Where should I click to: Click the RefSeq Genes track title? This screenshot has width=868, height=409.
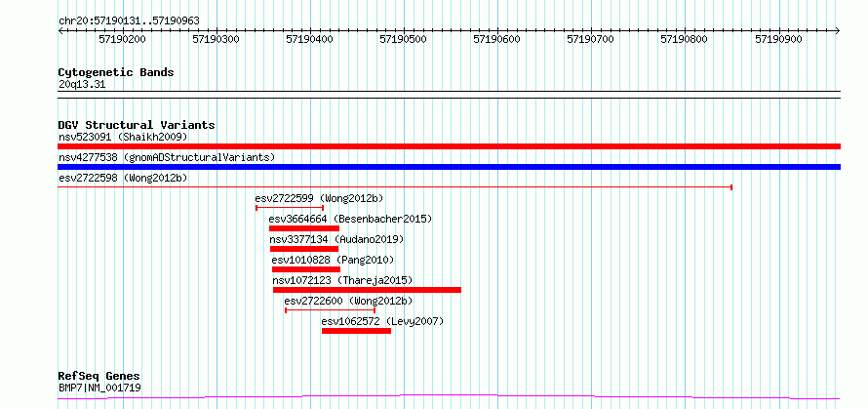[x=99, y=377]
